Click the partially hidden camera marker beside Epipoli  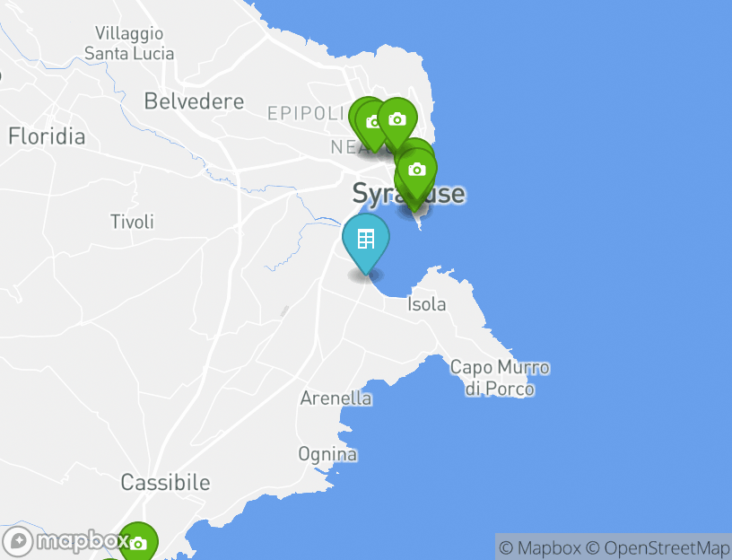[367, 122]
